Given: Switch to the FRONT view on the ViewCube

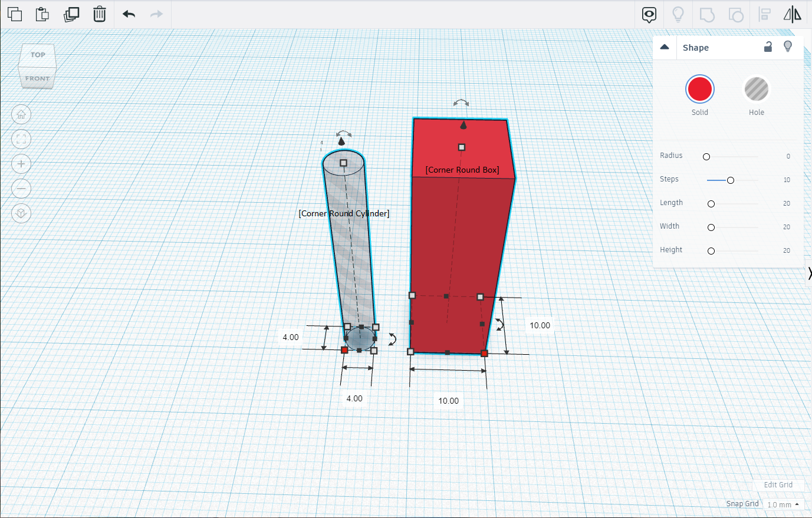Looking at the screenshot, I should (37, 78).
